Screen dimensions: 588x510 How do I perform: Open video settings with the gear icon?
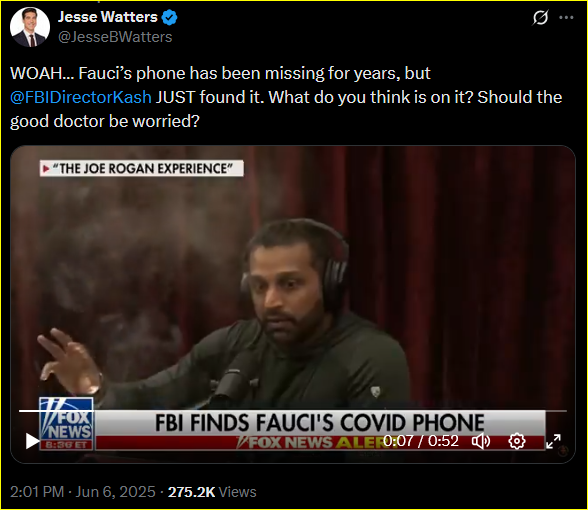[x=517, y=441]
